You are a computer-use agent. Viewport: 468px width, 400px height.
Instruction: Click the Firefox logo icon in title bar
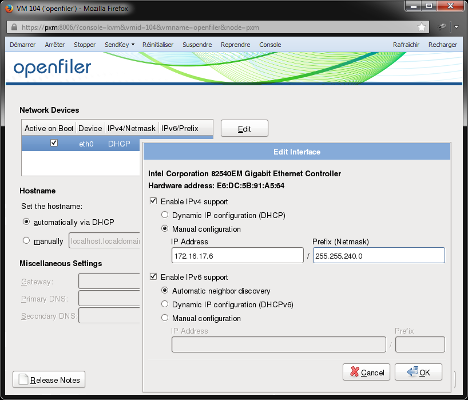click(x=9, y=8)
